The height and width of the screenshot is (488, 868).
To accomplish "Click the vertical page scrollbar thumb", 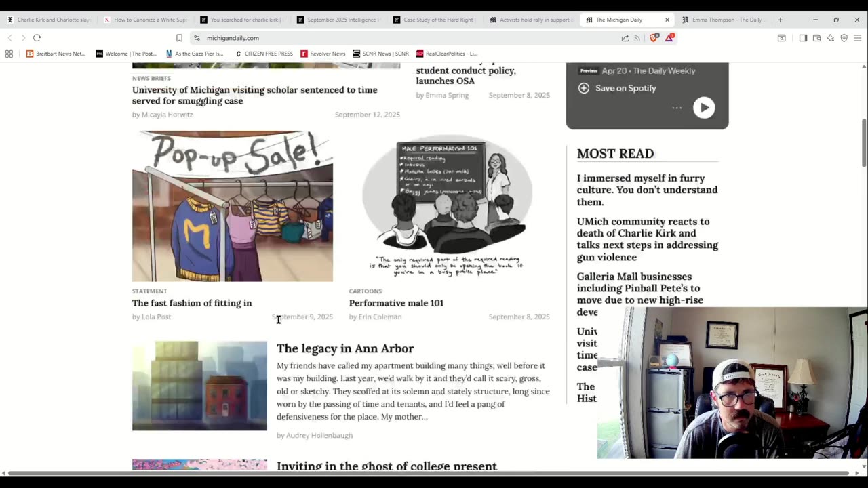I will coord(864,142).
